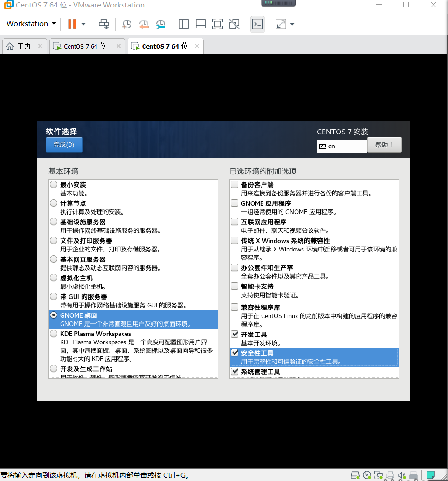Check 互联网应用程序 add-on

[234, 222]
